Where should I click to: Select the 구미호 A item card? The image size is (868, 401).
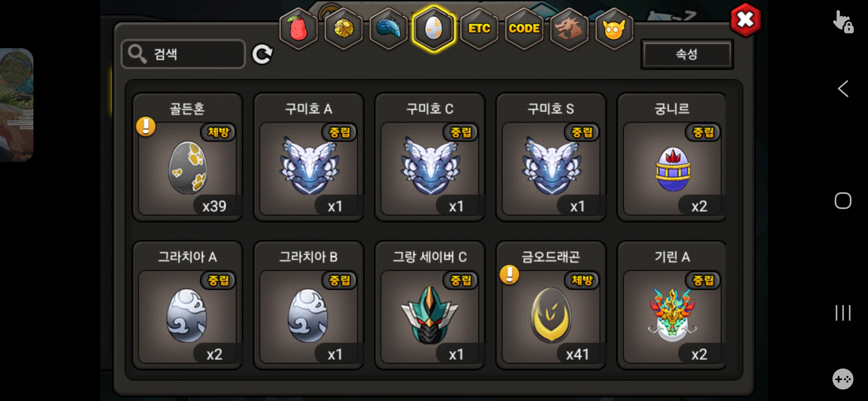coord(308,157)
